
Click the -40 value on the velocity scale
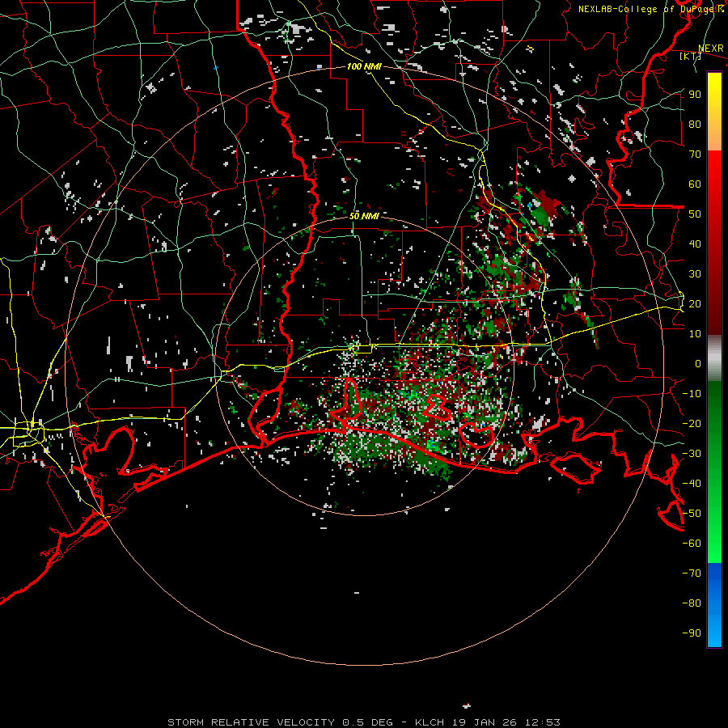coord(692,484)
